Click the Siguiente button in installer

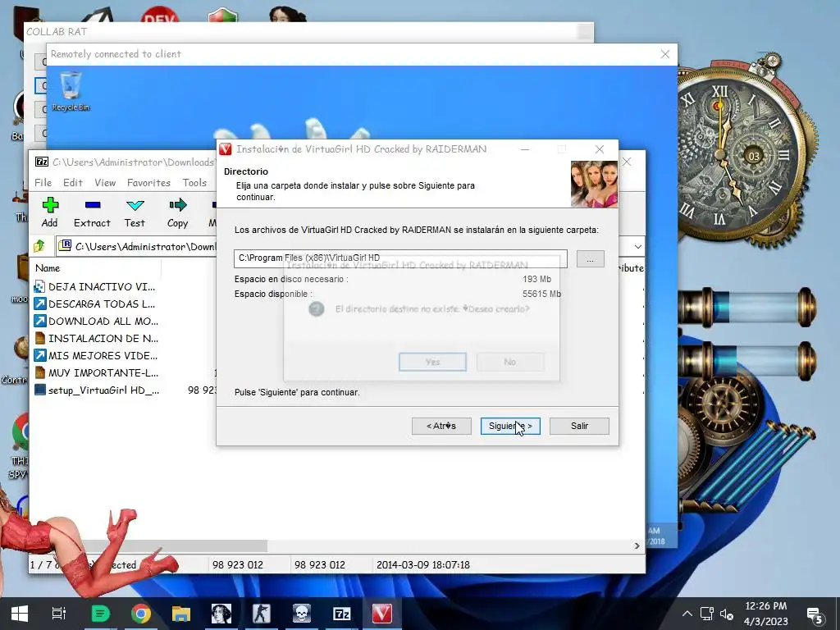click(x=510, y=426)
